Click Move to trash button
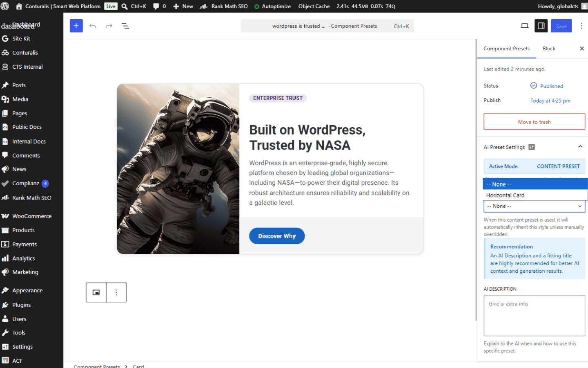This screenshot has width=588, height=368. click(x=534, y=122)
